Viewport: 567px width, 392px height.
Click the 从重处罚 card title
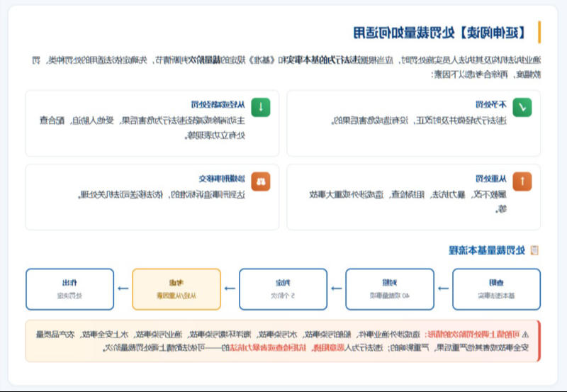491,179
